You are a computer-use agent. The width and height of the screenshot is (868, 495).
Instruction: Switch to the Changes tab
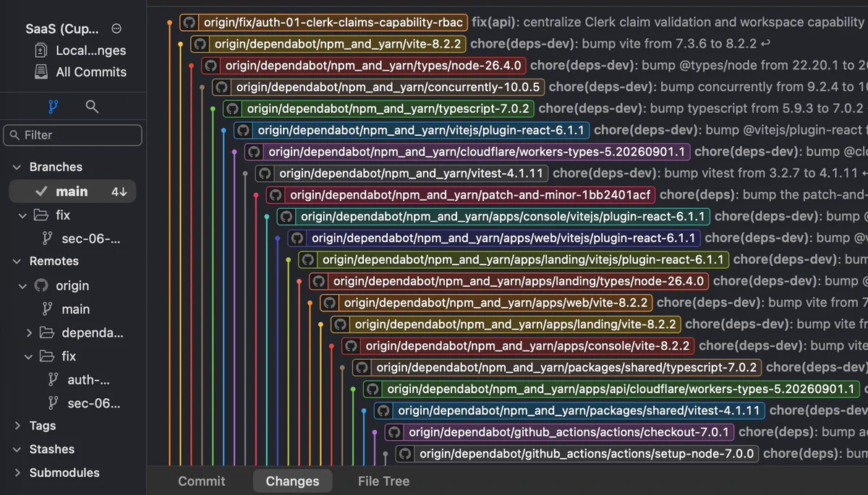pos(292,481)
